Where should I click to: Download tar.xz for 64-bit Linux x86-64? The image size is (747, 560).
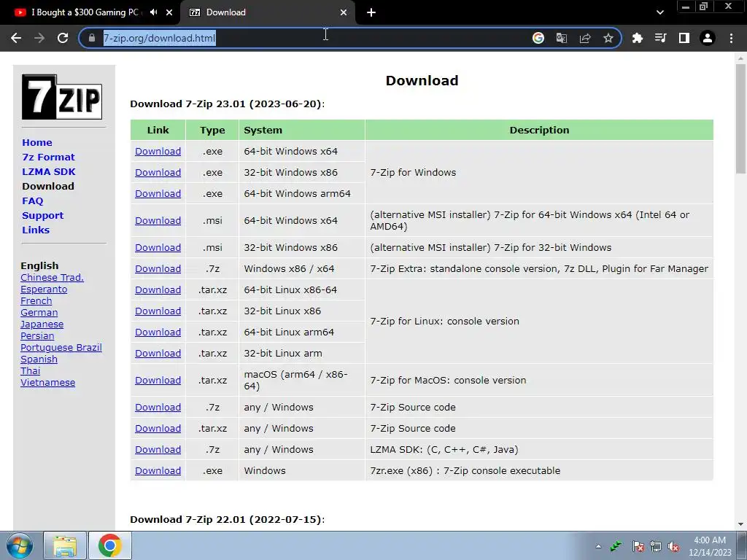(158, 290)
